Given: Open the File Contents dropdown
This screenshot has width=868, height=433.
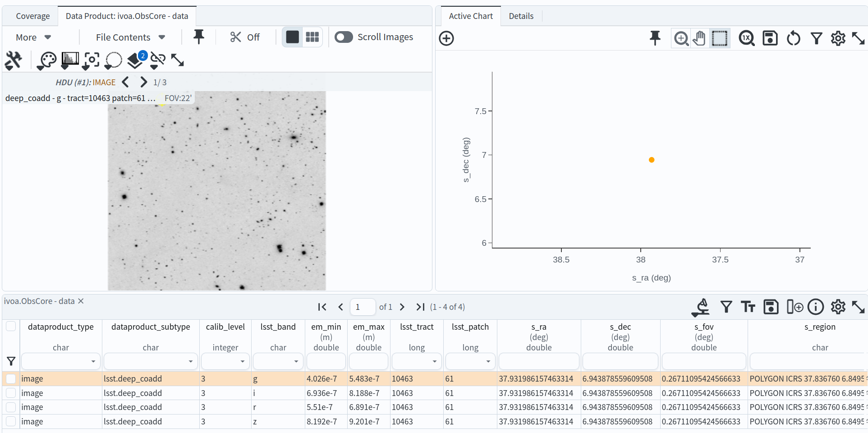Looking at the screenshot, I should (x=130, y=37).
